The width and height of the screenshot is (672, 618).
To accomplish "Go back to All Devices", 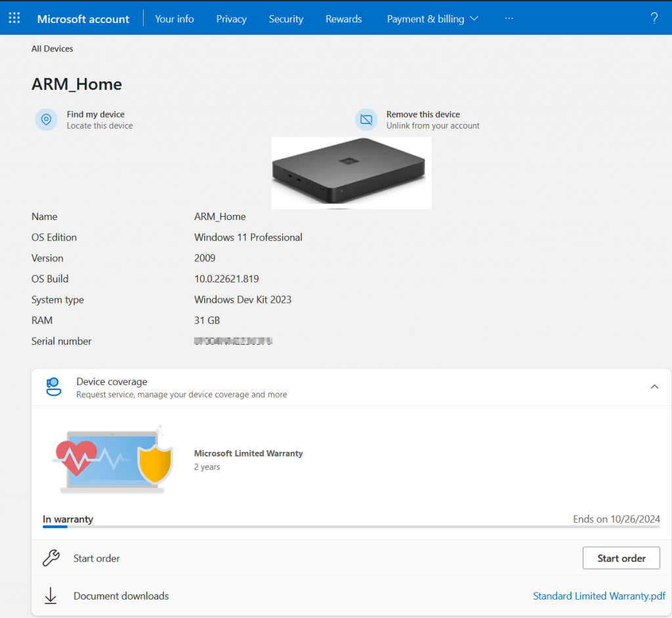I will [52, 49].
